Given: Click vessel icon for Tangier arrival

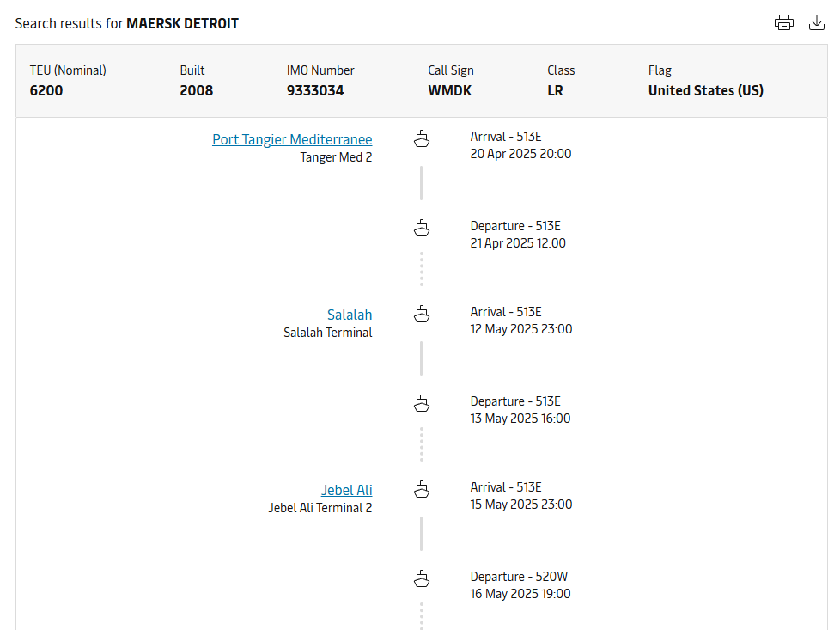Looking at the screenshot, I should coord(421,138).
